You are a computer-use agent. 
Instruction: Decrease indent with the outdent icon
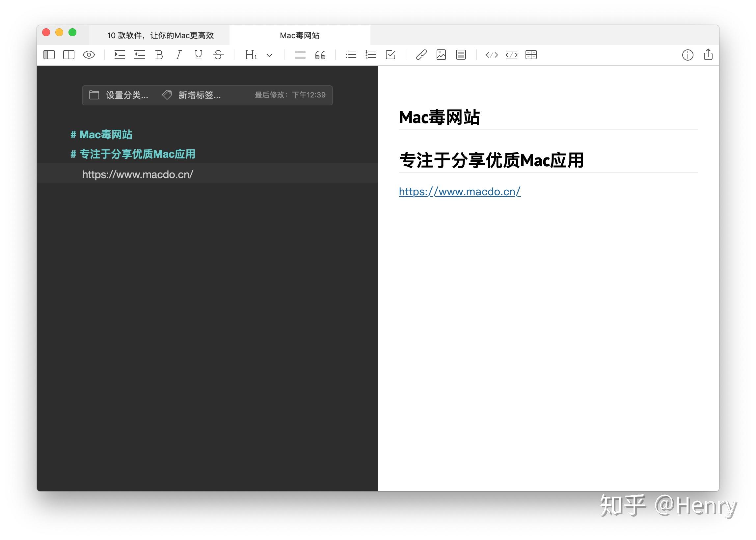tap(140, 55)
